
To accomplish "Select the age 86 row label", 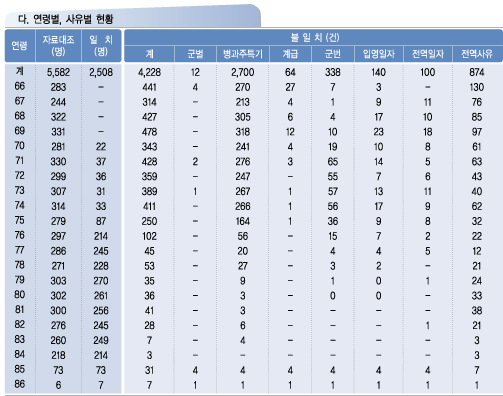I will point(20,384).
